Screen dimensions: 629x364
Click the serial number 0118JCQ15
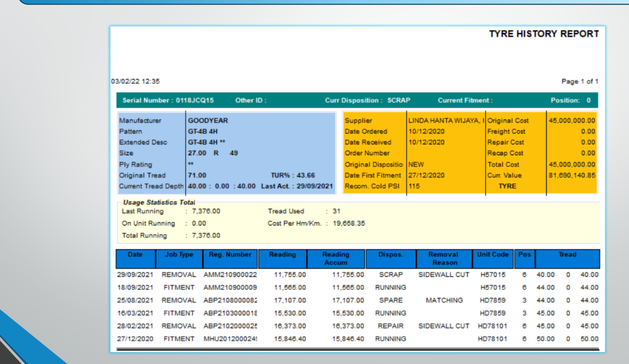point(195,101)
